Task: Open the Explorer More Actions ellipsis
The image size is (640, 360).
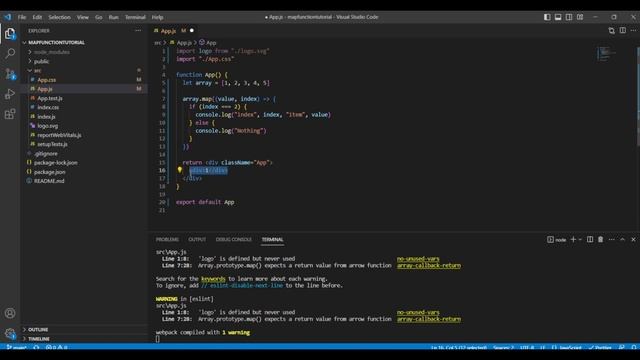Action: (138, 31)
